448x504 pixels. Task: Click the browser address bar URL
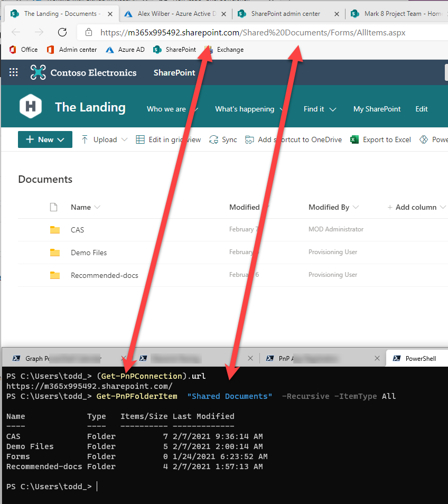pyautogui.click(x=253, y=32)
